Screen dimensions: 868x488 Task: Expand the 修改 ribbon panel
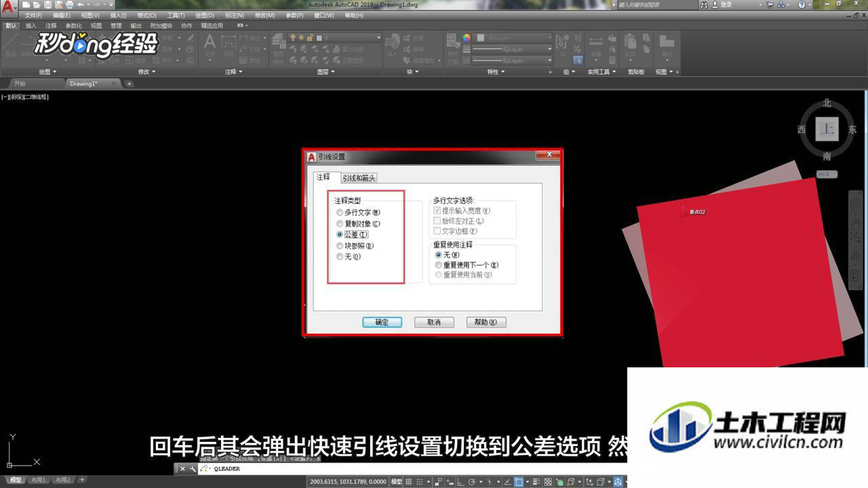pyautogui.click(x=146, y=71)
